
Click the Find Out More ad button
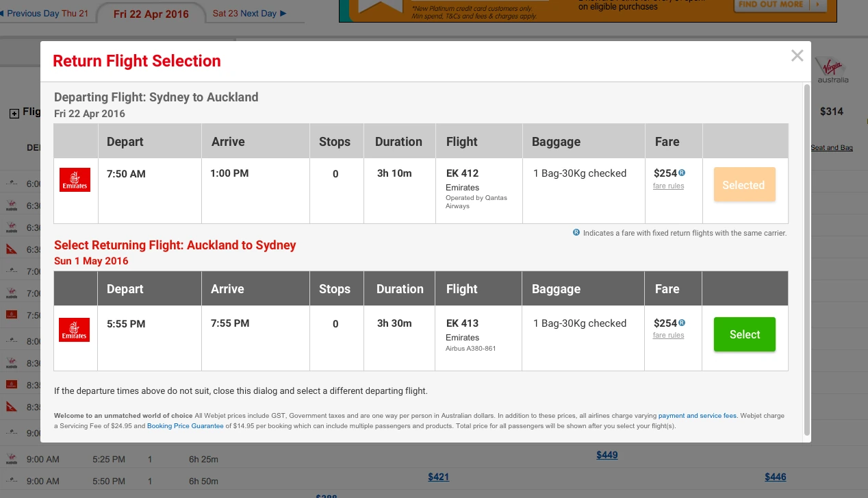[x=780, y=5]
